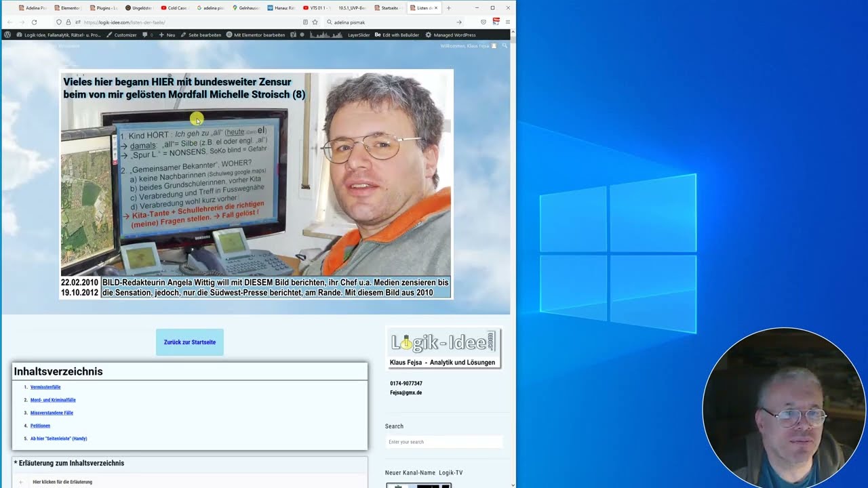This screenshot has width=868, height=488.
Task: Open Managed WordPress menu
Action: (x=450, y=35)
